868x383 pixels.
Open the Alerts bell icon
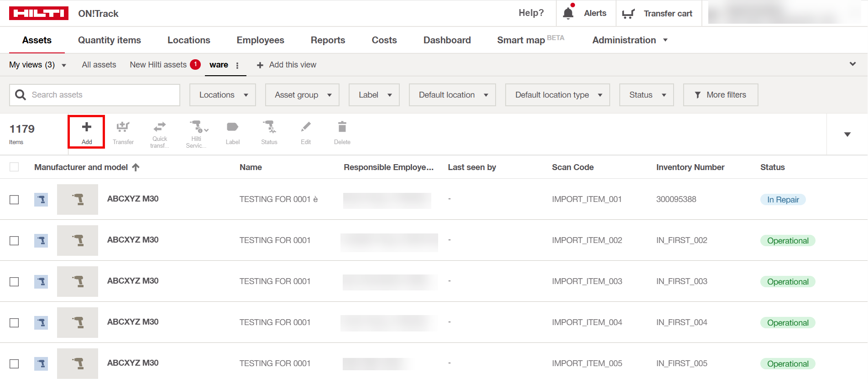pyautogui.click(x=568, y=13)
